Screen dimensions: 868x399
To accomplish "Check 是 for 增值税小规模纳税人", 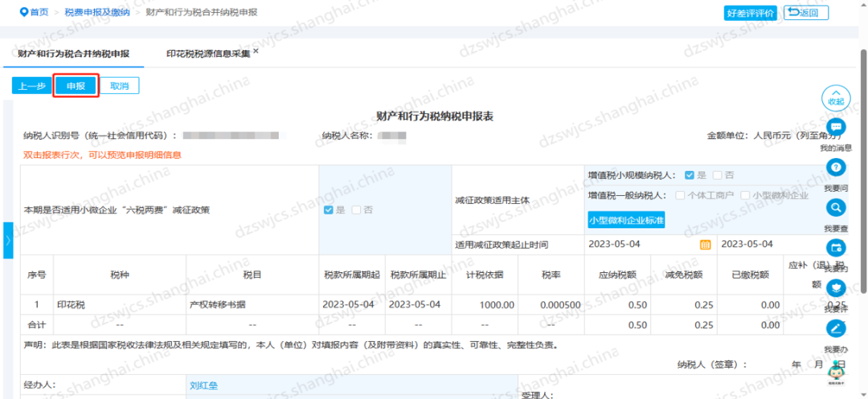I will tap(690, 175).
